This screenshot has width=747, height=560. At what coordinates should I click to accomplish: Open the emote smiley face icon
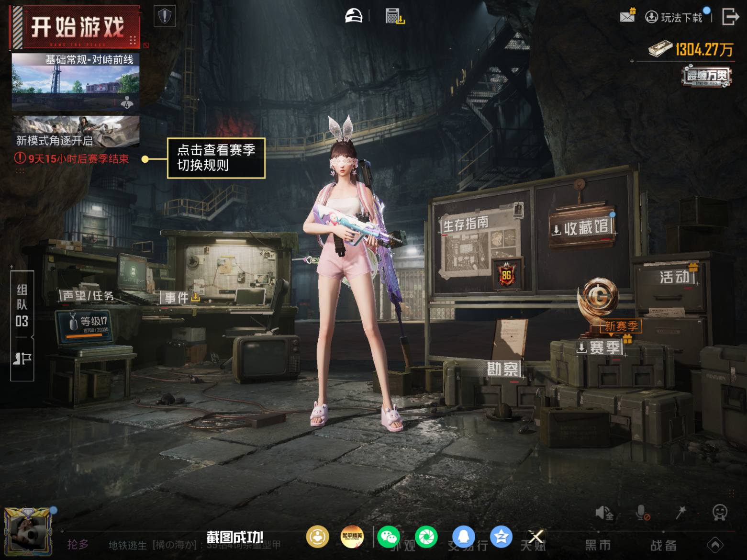click(720, 512)
